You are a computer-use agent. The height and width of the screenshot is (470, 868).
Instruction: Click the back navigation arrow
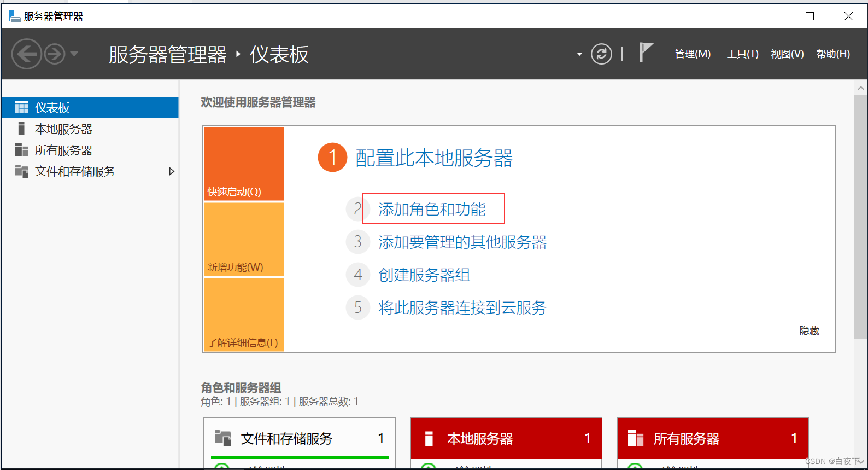click(27, 54)
